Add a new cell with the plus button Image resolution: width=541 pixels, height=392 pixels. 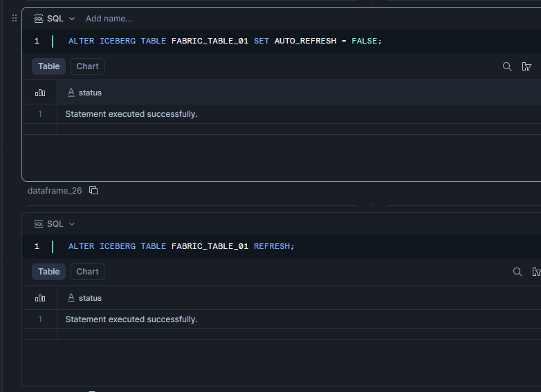point(372,205)
